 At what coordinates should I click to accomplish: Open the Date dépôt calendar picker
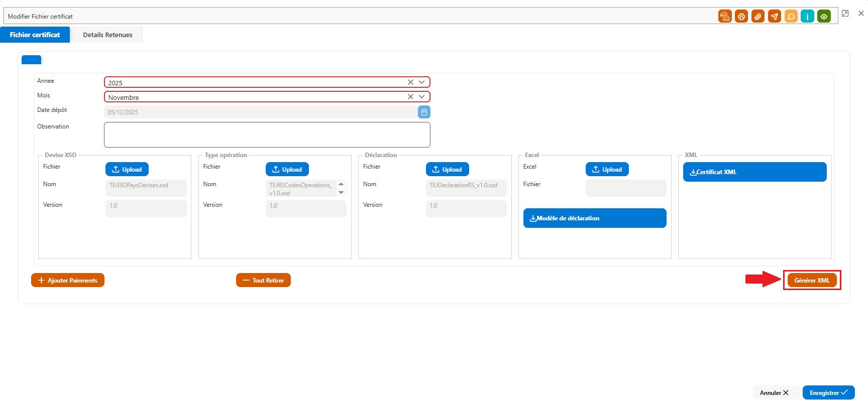424,112
